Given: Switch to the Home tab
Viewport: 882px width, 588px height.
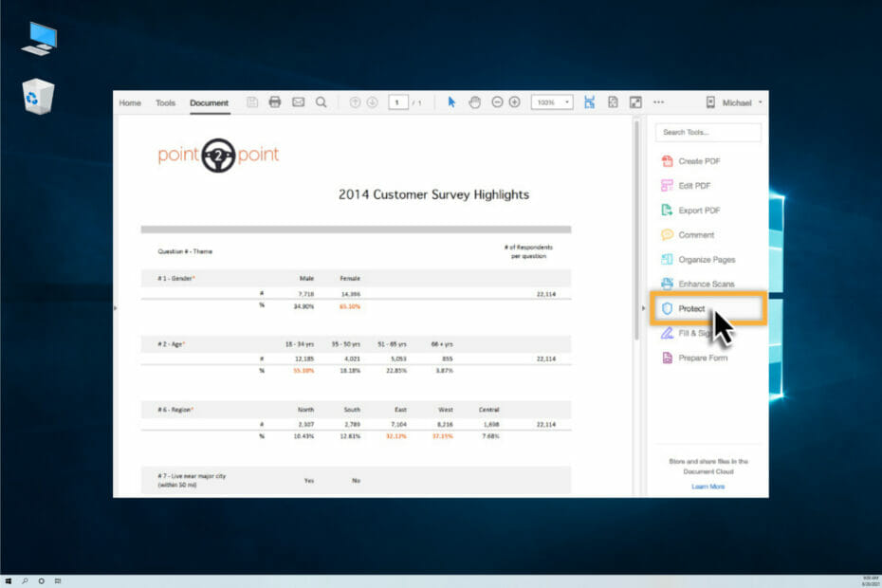Looking at the screenshot, I should 130,103.
